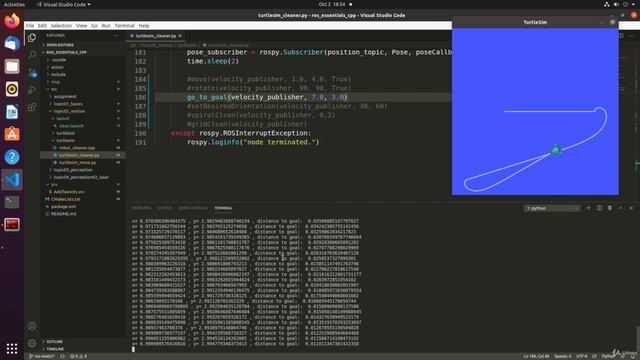Expand the OUTLINE section
This screenshot has height=360, width=640.
click(x=54, y=342)
